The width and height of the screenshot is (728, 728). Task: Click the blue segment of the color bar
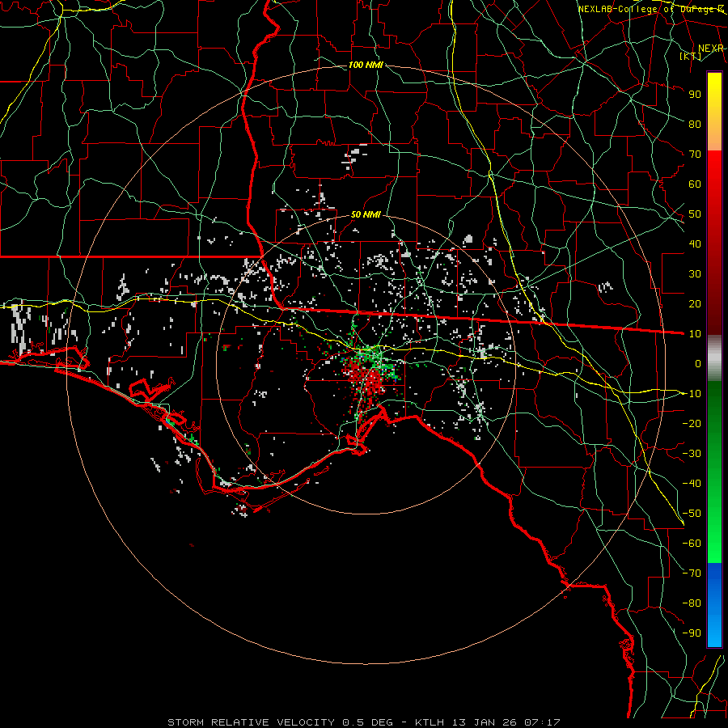[714, 605]
